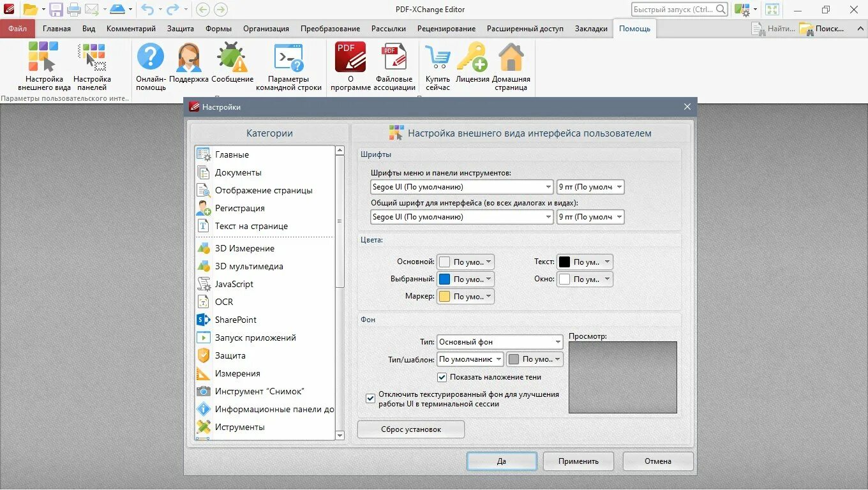Image resolution: width=868 pixels, height=490 pixels.
Task: Click the Применить button
Action: 578,461
